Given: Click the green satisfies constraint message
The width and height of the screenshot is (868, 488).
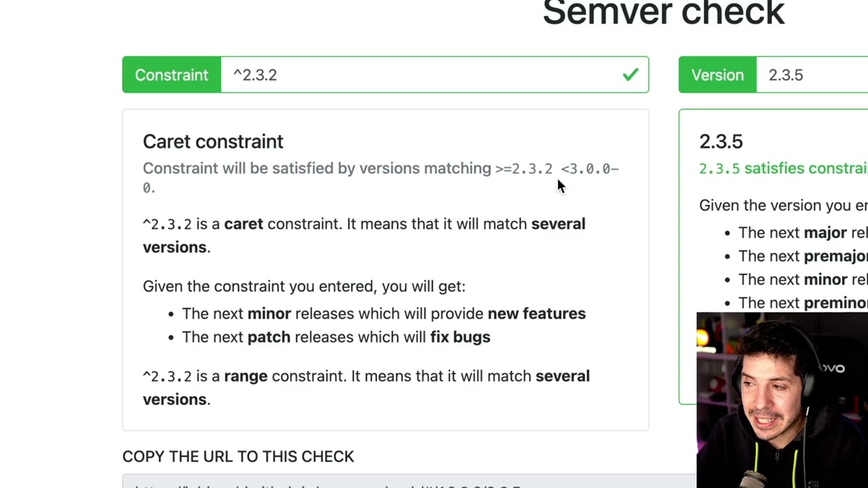Looking at the screenshot, I should pyautogui.click(x=783, y=168).
